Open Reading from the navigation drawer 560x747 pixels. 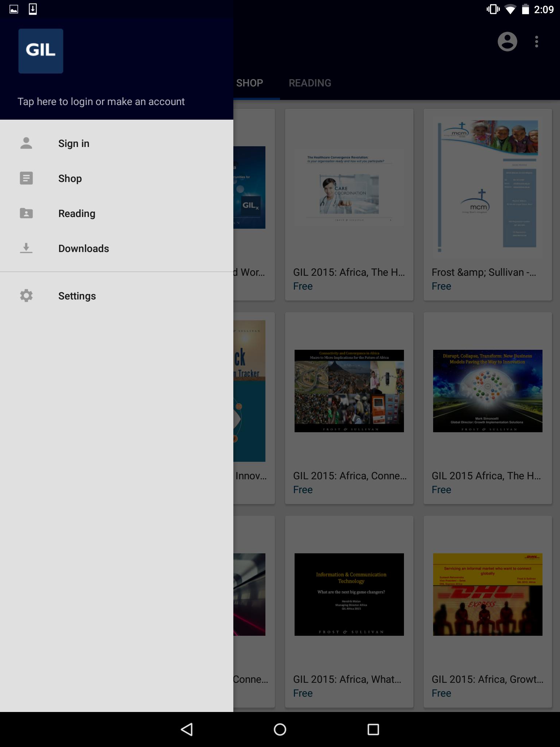117,213
